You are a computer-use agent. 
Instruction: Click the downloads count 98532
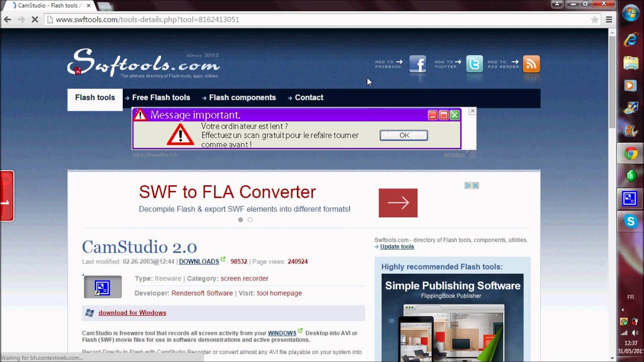click(239, 261)
